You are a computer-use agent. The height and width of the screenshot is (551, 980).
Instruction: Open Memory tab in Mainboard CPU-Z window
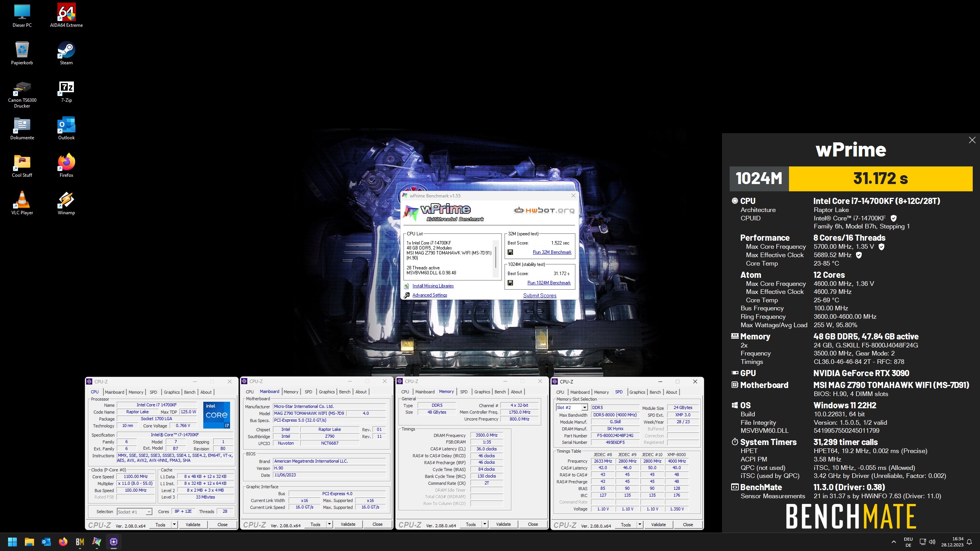point(291,392)
